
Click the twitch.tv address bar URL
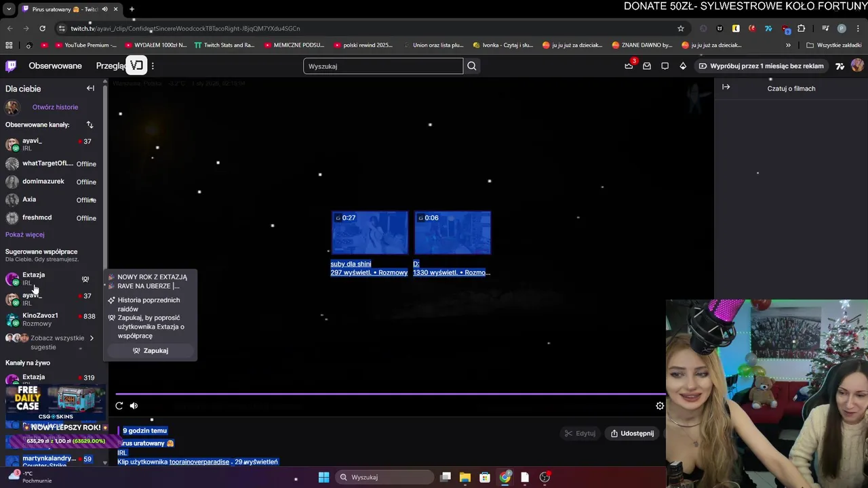tap(185, 28)
